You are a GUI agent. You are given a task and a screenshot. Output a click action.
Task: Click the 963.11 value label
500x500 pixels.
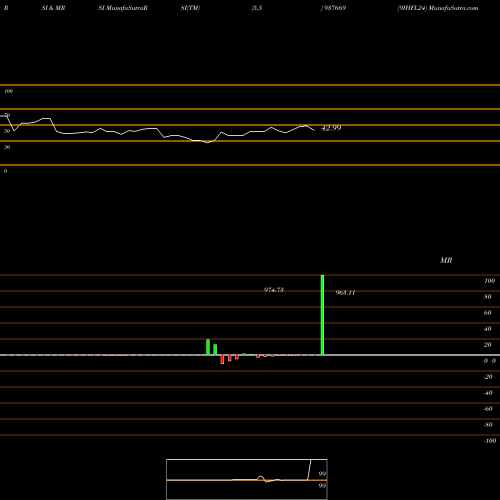coord(345,293)
